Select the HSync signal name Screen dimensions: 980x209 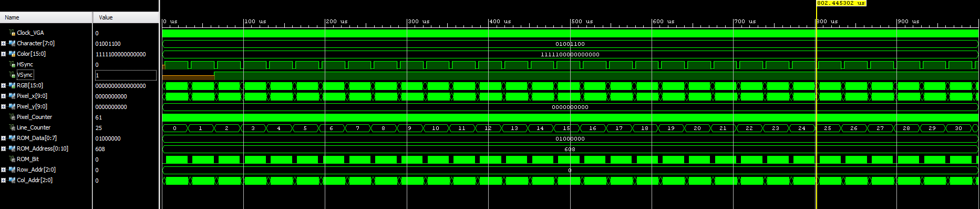coord(25,64)
